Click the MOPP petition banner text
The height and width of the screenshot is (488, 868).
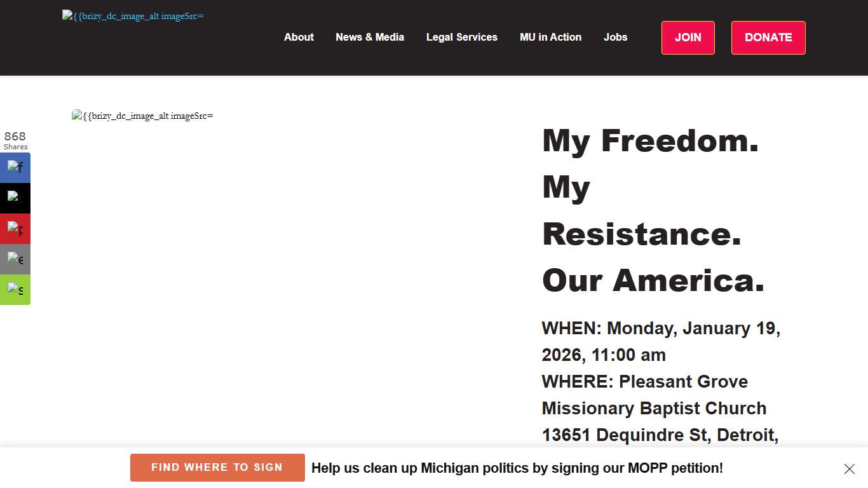point(517,468)
